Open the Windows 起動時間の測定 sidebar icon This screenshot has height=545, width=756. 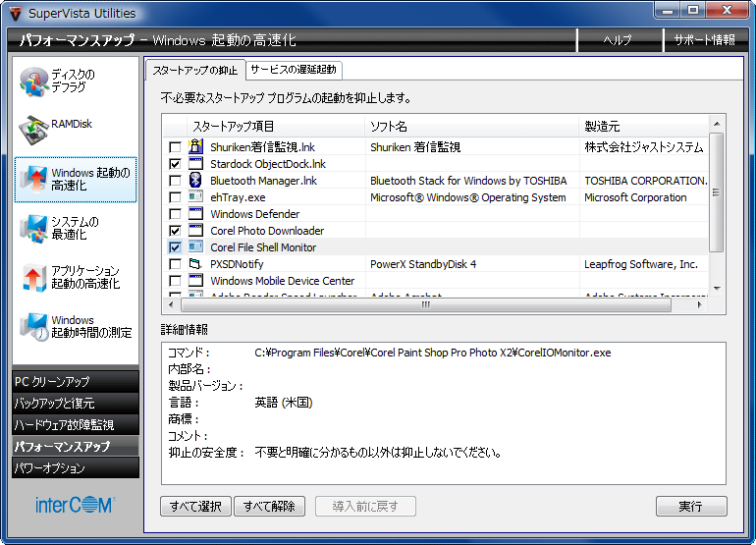click(x=34, y=327)
